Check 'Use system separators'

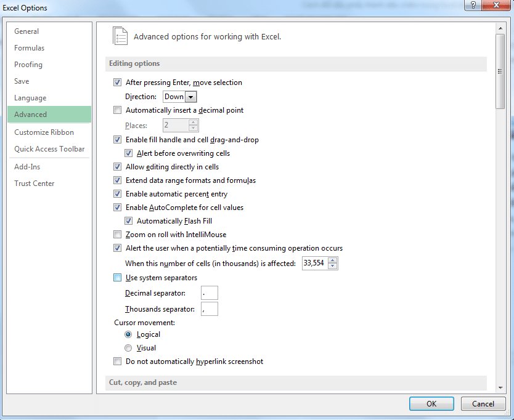(117, 278)
